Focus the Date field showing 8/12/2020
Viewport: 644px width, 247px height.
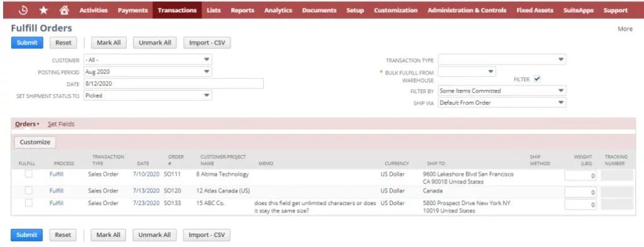(173, 84)
